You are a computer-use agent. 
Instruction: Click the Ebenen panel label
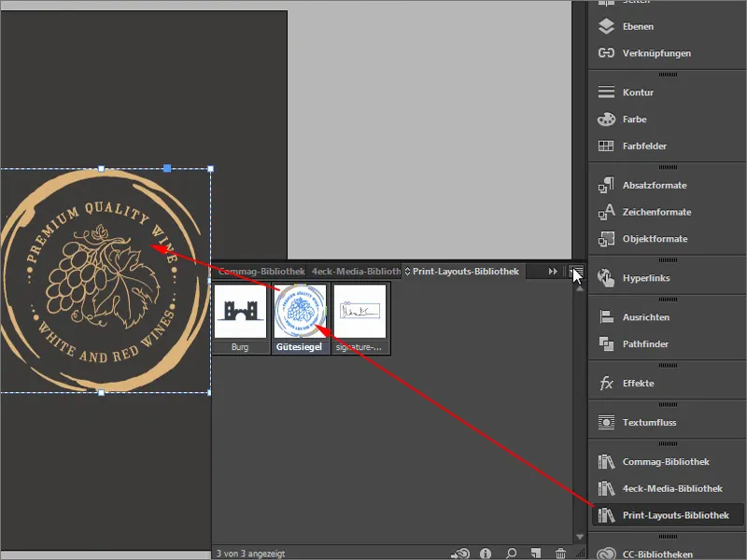point(638,27)
